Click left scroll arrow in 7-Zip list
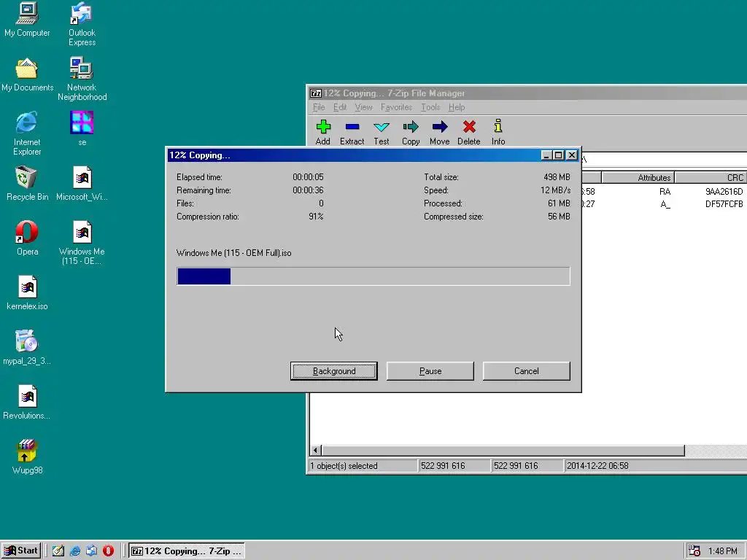Image resolution: width=747 pixels, height=560 pixels. click(x=316, y=450)
